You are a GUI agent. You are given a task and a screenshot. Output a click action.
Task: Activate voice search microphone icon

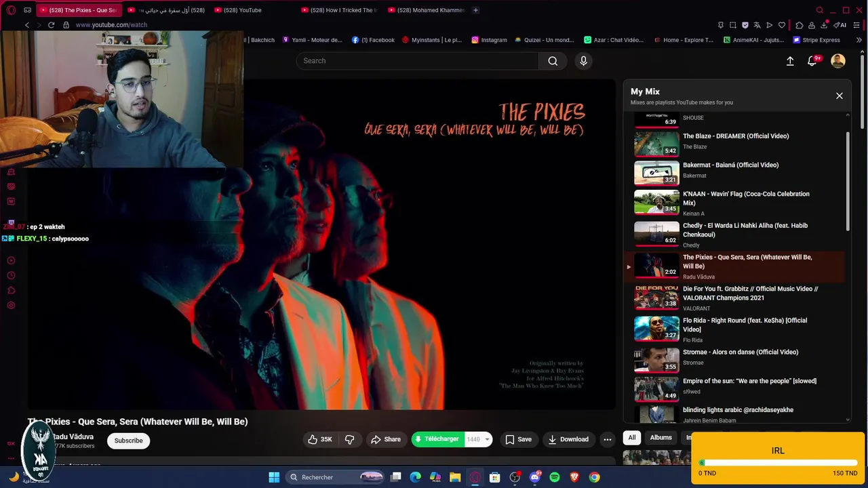583,61
